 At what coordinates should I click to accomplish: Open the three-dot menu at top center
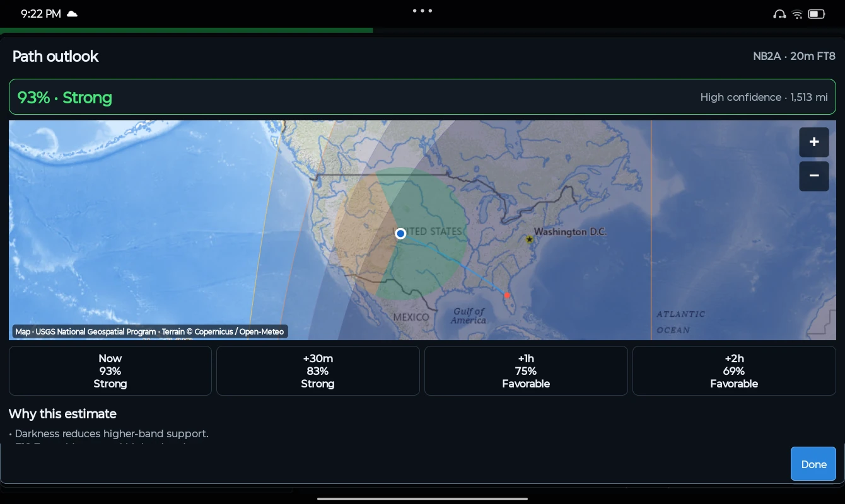click(422, 11)
